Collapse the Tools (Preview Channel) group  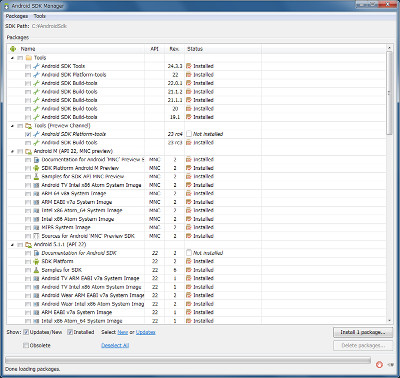[x=13, y=126]
